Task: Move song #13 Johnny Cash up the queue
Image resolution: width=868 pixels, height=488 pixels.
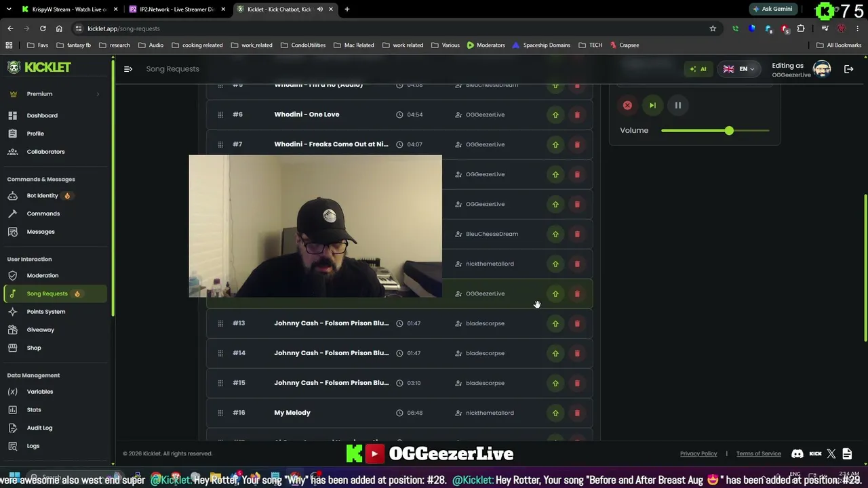Action: point(555,323)
